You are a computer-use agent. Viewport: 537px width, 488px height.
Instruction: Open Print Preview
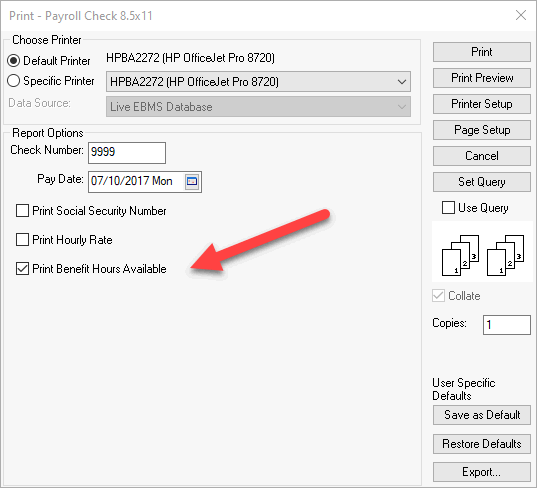pos(482,78)
